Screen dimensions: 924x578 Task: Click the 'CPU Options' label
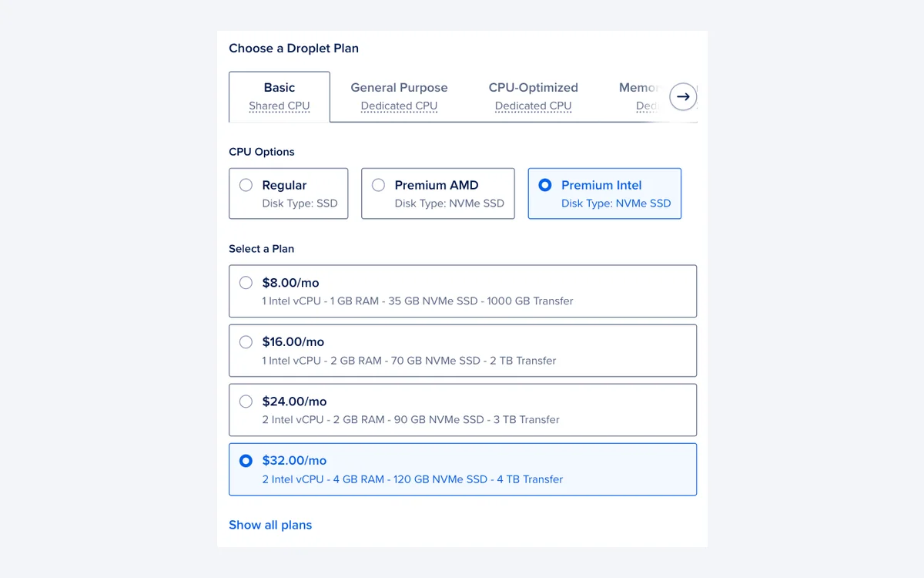(262, 152)
